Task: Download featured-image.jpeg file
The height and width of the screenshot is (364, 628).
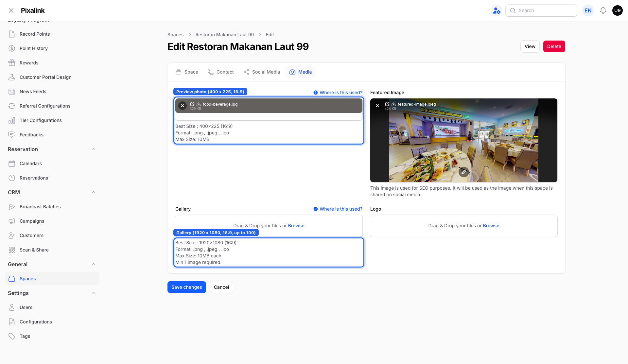Action: (x=393, y=104)
